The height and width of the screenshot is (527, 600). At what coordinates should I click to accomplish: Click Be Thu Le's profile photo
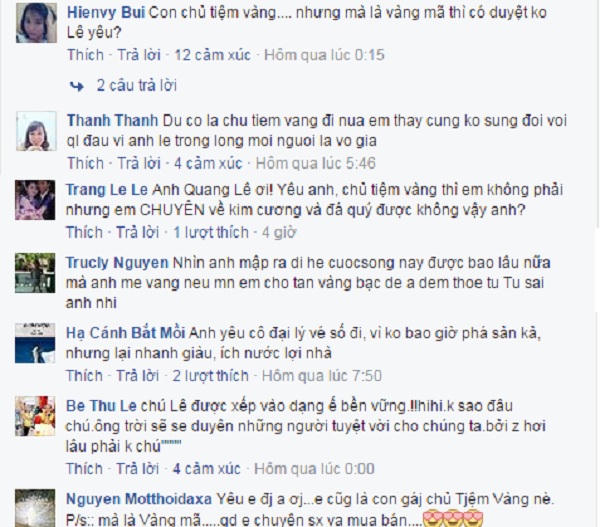click(x=35, y=416)
